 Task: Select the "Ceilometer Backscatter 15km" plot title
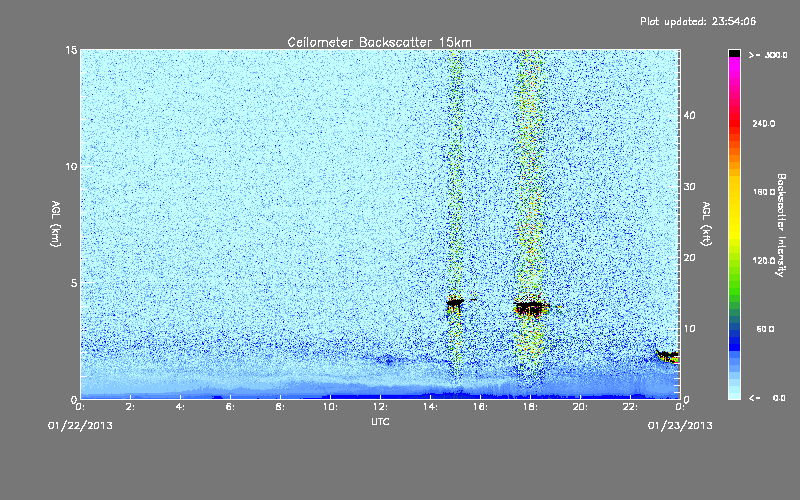pyautogui.click(x=380, y=42)
